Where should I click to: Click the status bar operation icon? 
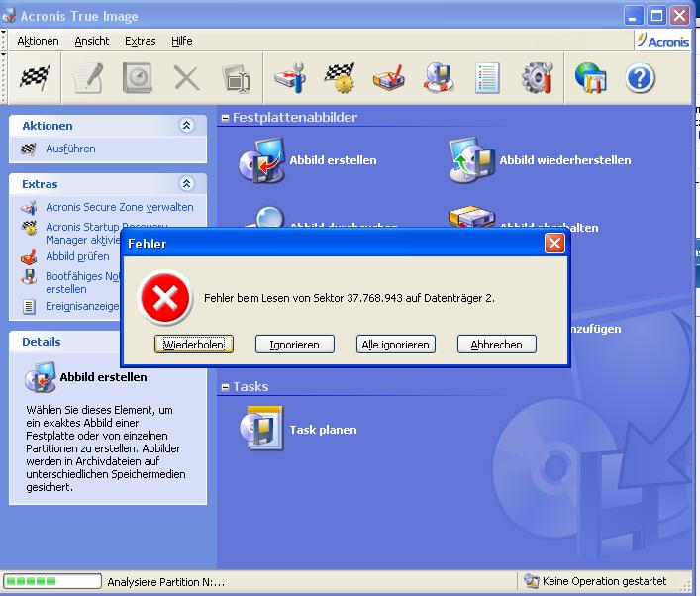coord(531,581)
